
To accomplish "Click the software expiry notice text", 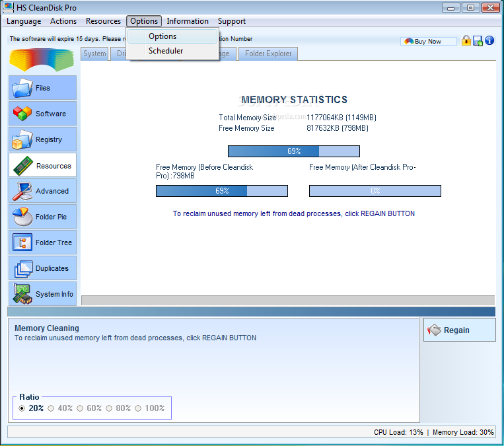I will [67, 38].
